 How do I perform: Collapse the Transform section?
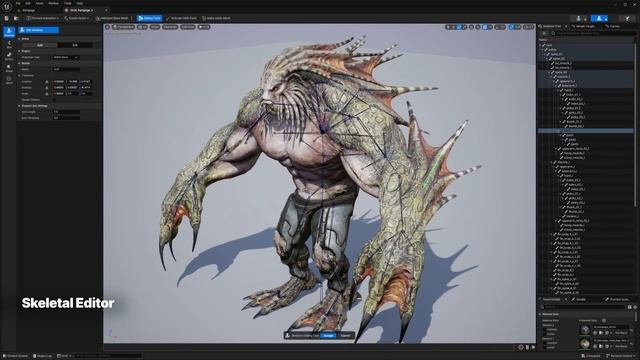(19, 76)
